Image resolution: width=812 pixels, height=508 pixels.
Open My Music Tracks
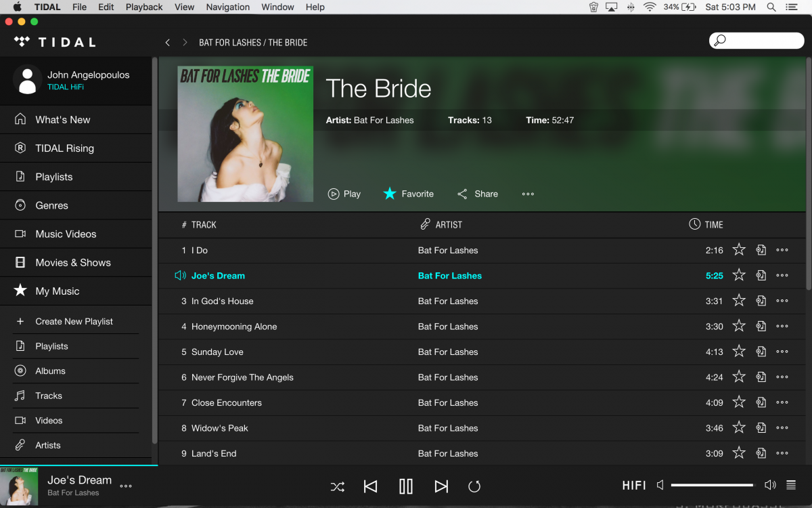point(76,396)
